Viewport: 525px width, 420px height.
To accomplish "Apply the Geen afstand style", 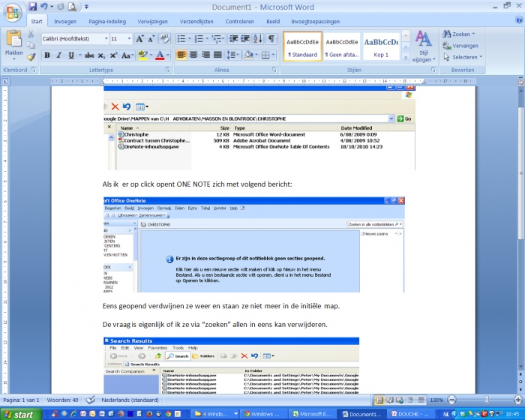I will click(x=342, y=46).
